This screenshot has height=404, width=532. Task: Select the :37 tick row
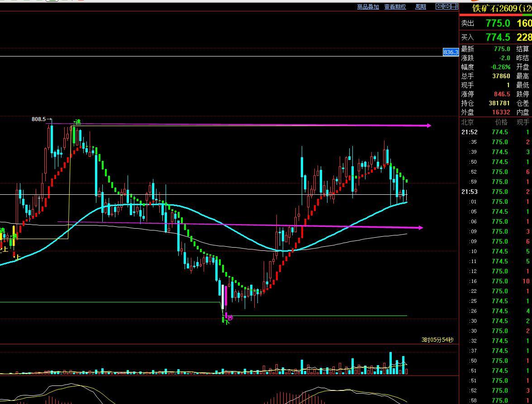click(x=495, y=351)
